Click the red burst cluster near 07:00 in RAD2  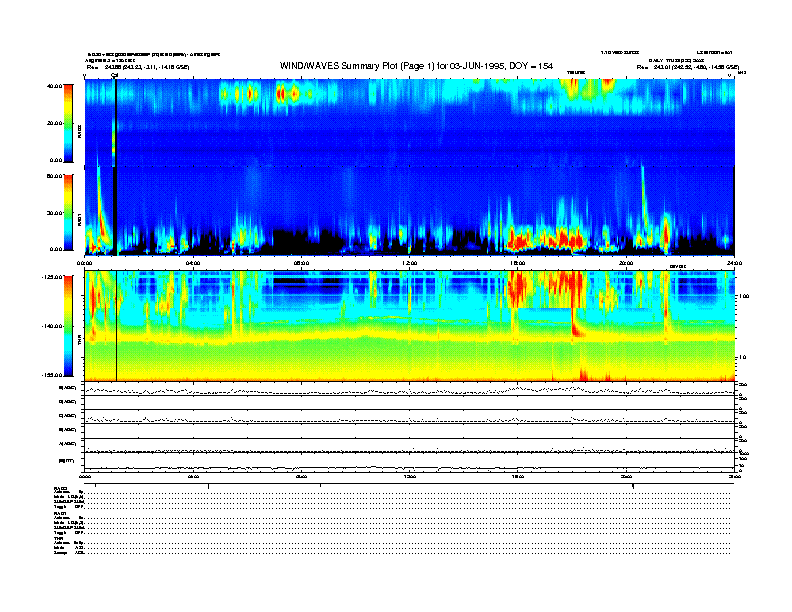288,94
